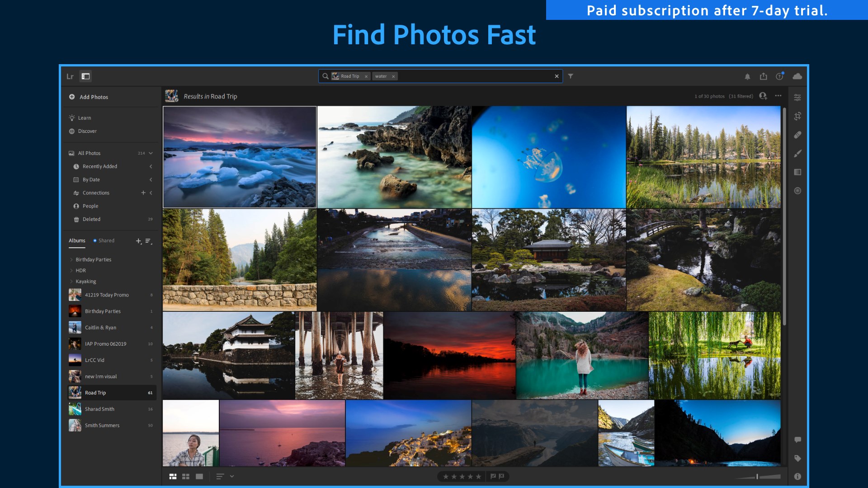Select the Albums tab
The height and width of the screenshot is (488, 868).
pos(77,241)
